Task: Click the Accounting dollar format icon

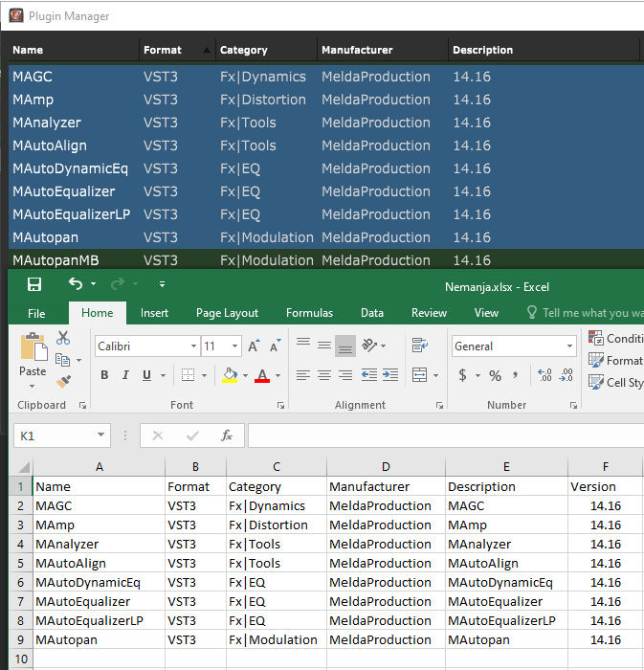Action: [462, 375]
